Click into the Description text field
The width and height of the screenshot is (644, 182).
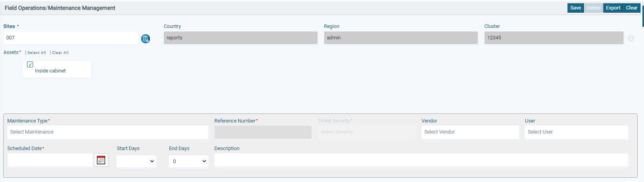point(421,160)
